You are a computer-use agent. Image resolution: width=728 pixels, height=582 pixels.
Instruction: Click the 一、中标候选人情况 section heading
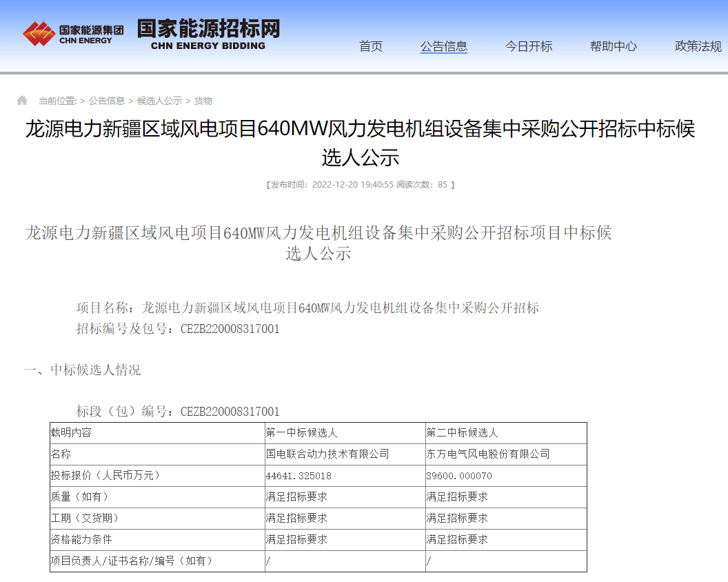point(82,370)
